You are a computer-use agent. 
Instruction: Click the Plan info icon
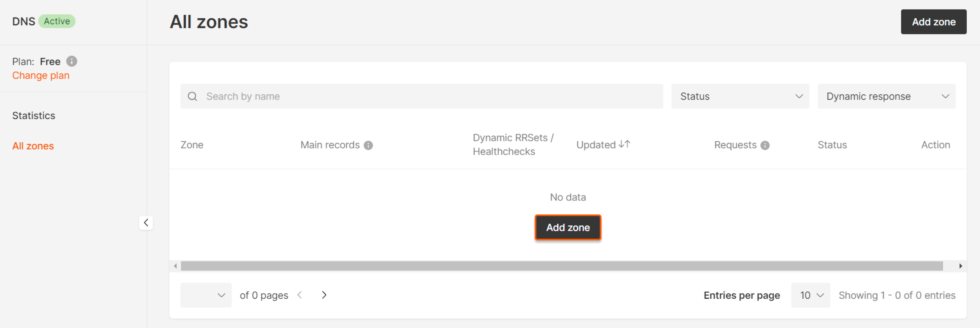(71, 61)
